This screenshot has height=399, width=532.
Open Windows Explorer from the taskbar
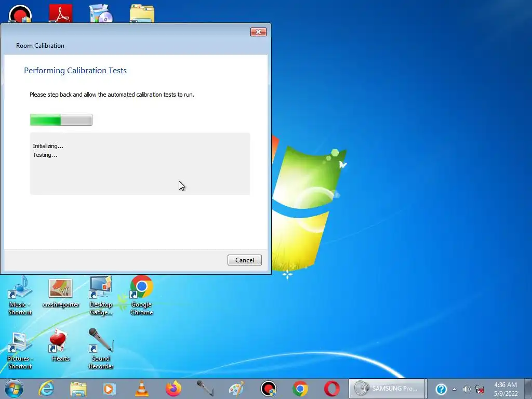(78, 389)
